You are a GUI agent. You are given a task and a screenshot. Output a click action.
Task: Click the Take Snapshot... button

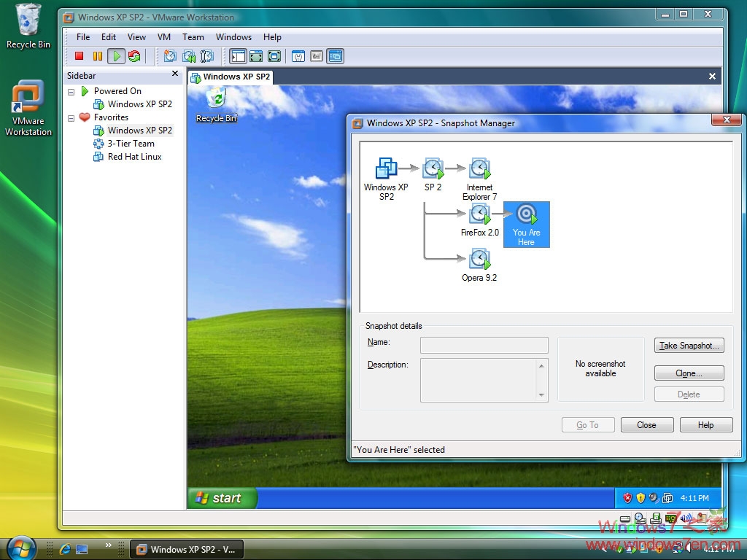(689, 346)
